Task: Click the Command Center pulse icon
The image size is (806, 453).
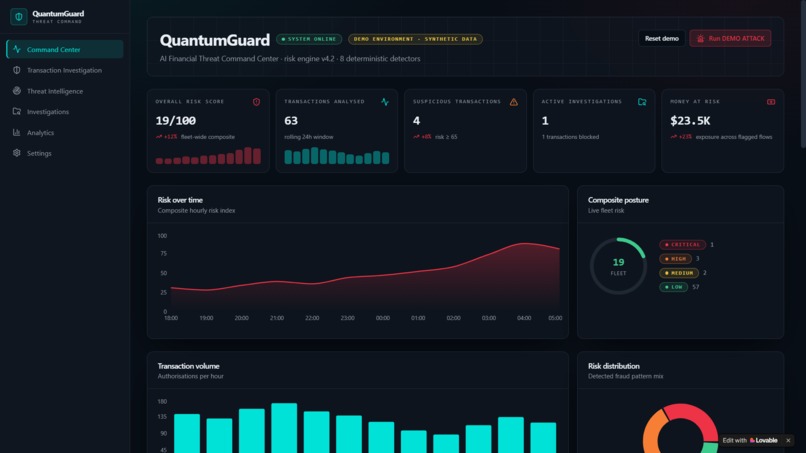Action: coord(17,49)
